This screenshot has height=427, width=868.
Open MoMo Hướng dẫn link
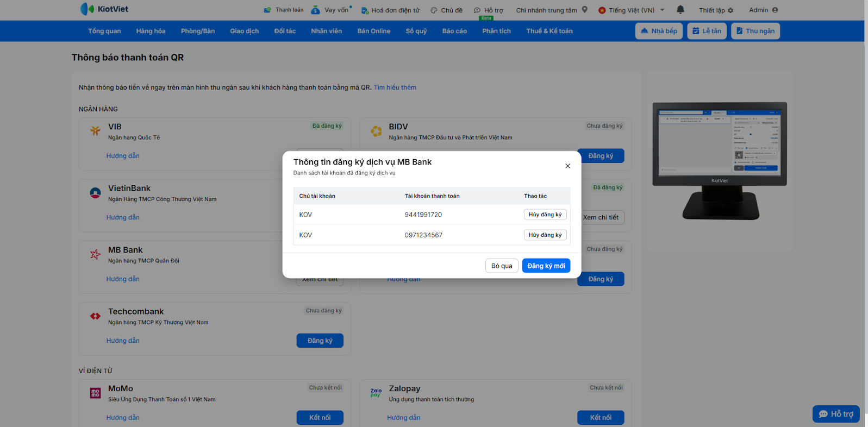[x=123, y=418]
